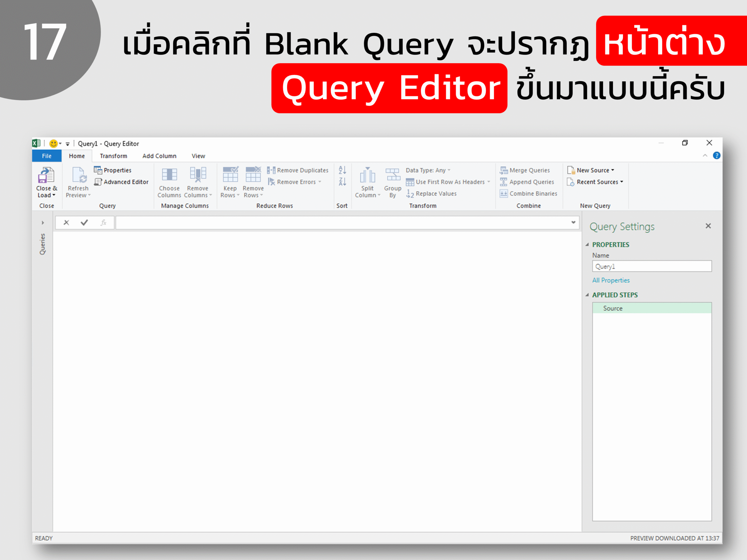Collapse the PROPERTIES section triangle
The width and height of the screenshot is (747, 560).
click(587, 244)
